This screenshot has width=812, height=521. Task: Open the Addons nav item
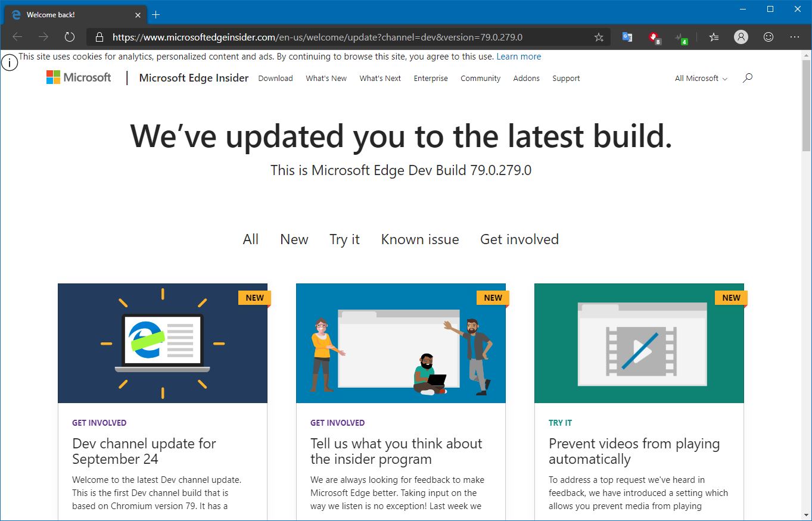527,78
